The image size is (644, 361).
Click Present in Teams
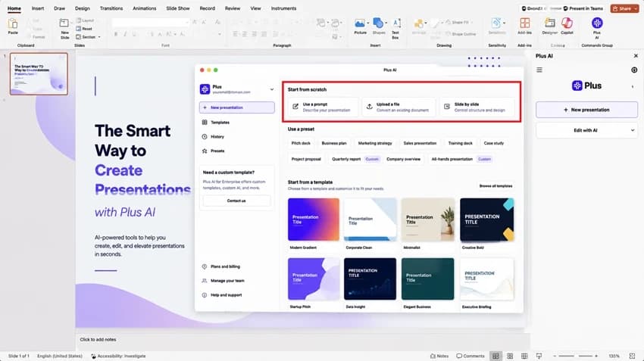tap(583, 8)
